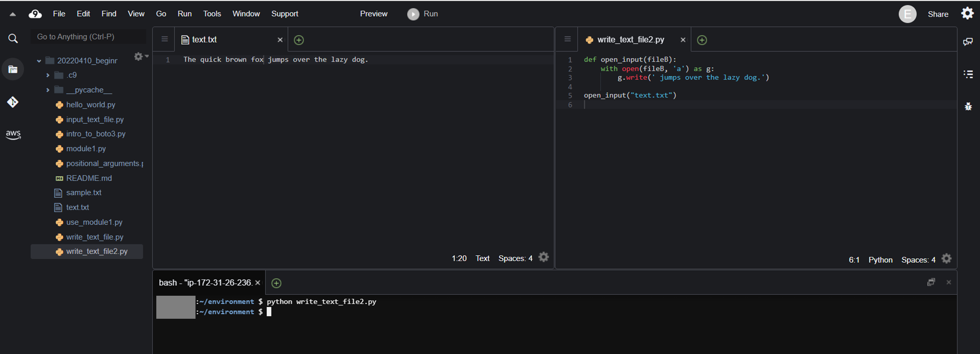Viewport: 980px width, 354px height.
Task: Open the Window menu
Action: point(246,14)
